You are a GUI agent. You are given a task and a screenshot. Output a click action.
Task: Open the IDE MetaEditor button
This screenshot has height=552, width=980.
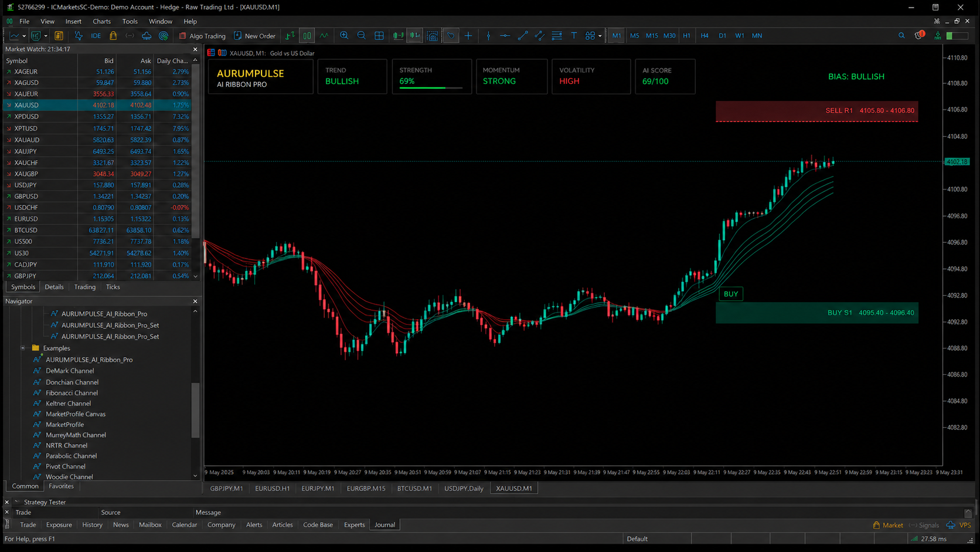(96, 36)
